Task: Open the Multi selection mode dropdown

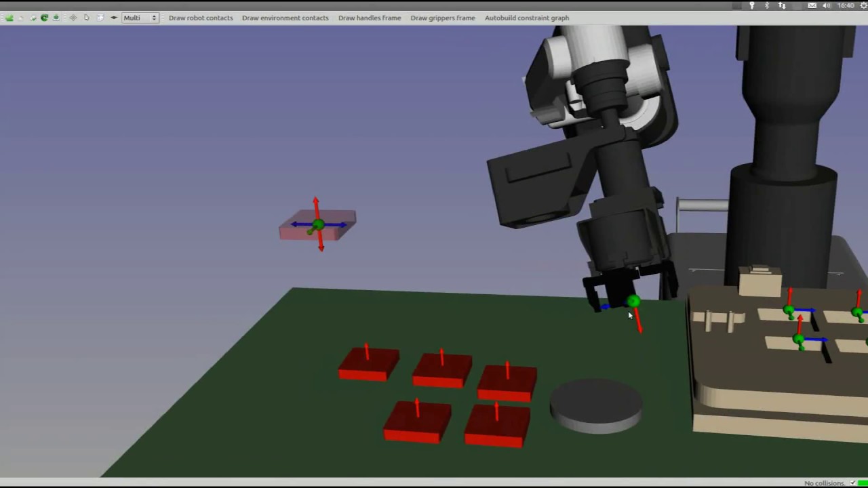Action: point(140,18)
